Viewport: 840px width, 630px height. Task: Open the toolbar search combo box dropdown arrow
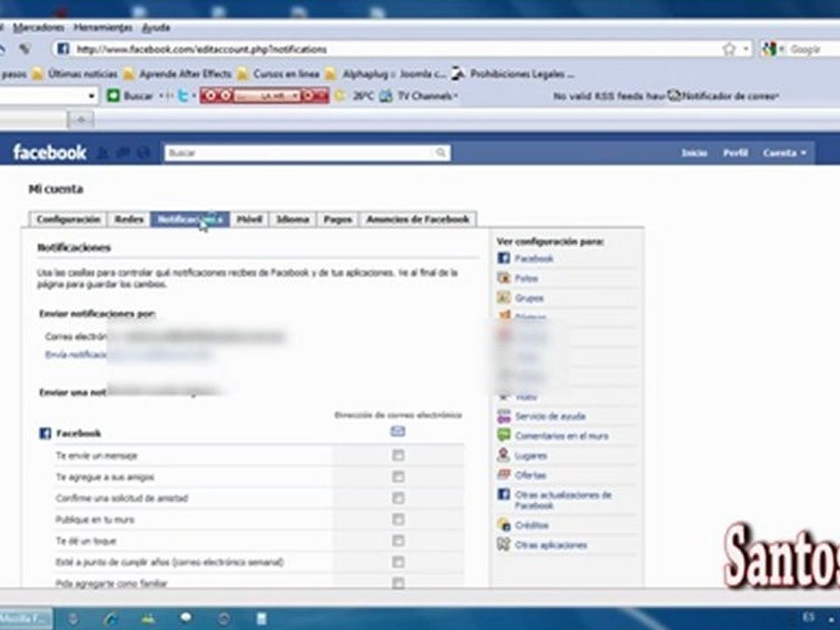92,96
